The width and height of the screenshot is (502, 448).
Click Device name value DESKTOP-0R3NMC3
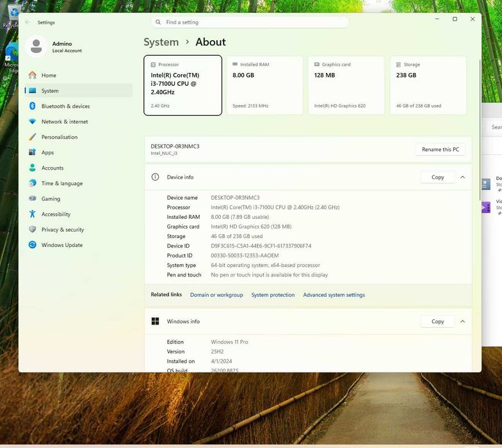(235, 197)
